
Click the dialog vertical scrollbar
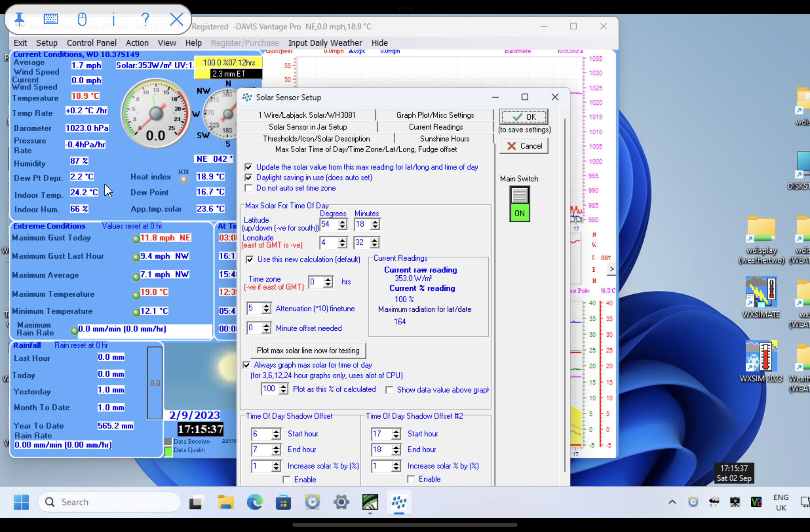point(565,295)
